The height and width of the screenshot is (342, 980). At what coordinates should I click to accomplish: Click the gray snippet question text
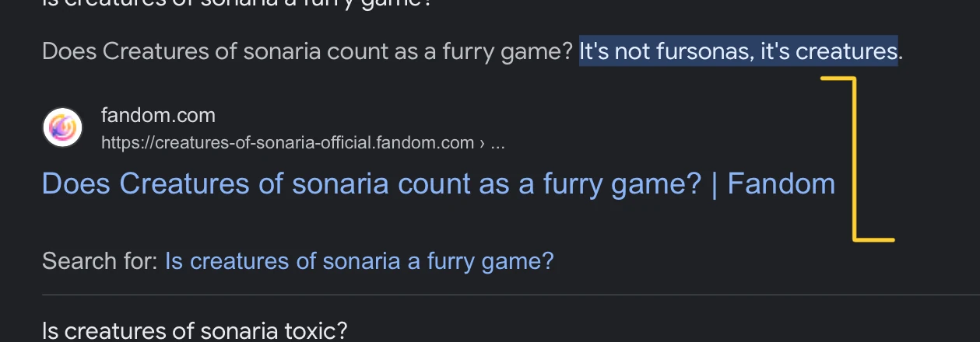coord(307,52)
